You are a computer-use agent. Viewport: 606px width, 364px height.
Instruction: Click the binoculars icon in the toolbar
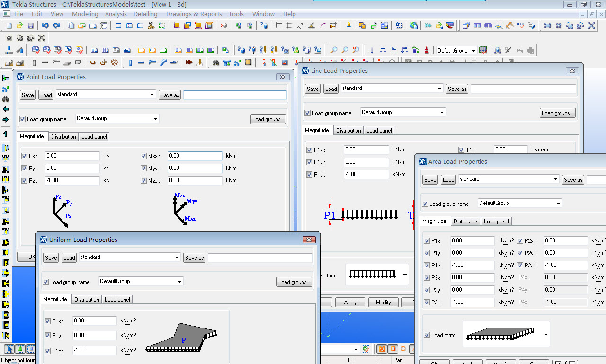coord(215,62)
